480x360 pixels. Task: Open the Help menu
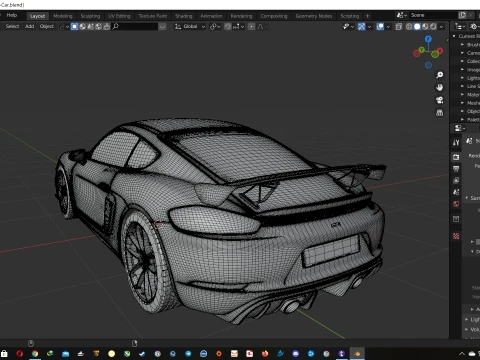click(12, 15)
